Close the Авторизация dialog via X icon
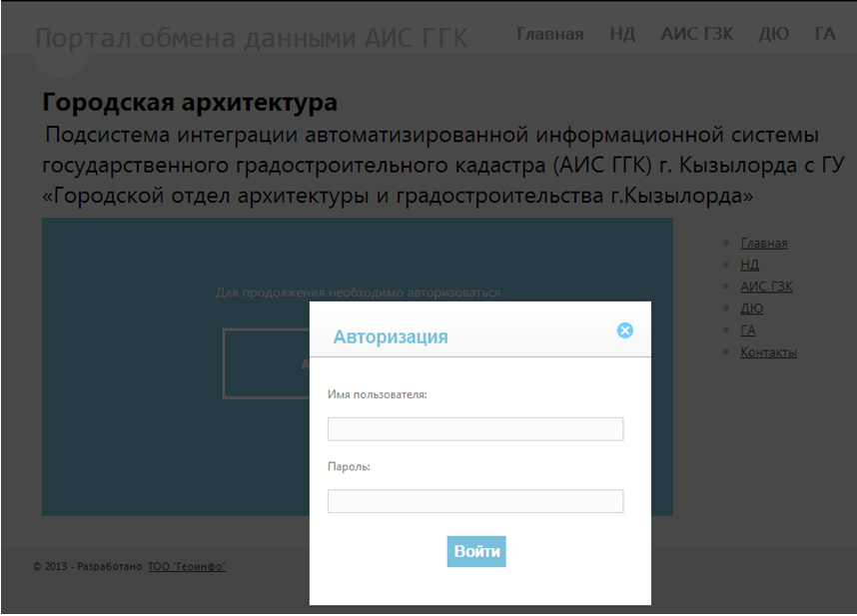857x616 pixels. [625, 330]
